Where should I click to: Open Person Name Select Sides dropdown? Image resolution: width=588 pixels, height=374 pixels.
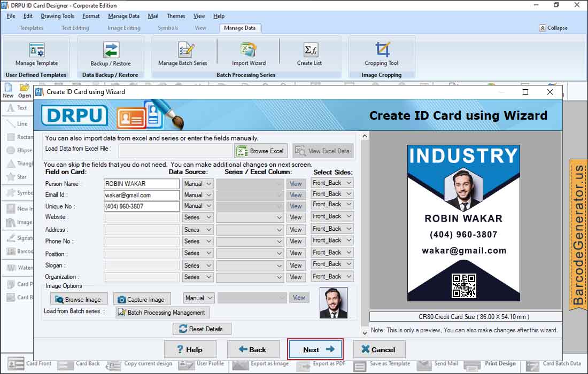click(332, 183)
